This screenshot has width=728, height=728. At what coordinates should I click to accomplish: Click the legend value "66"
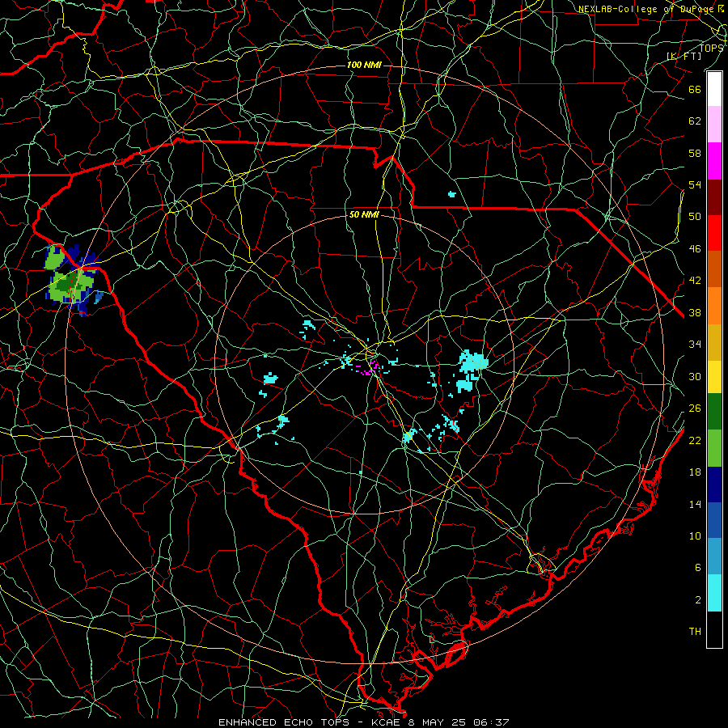point(695,89)
